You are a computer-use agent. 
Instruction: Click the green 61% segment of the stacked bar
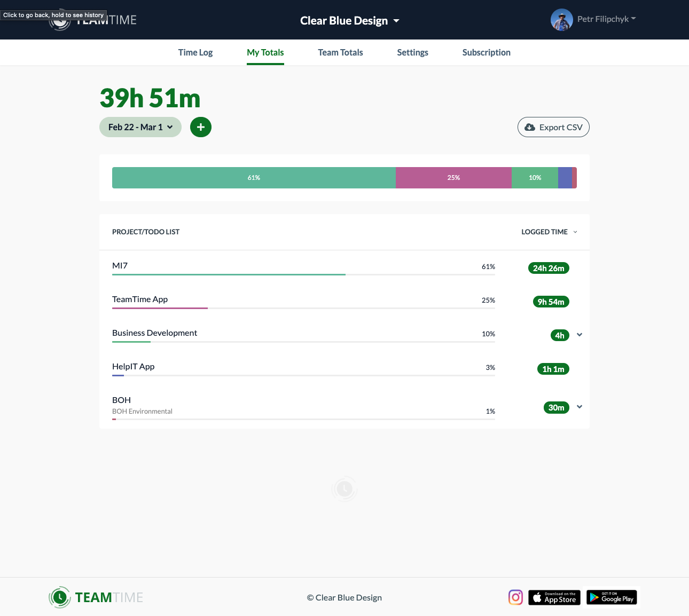(253, 178)
